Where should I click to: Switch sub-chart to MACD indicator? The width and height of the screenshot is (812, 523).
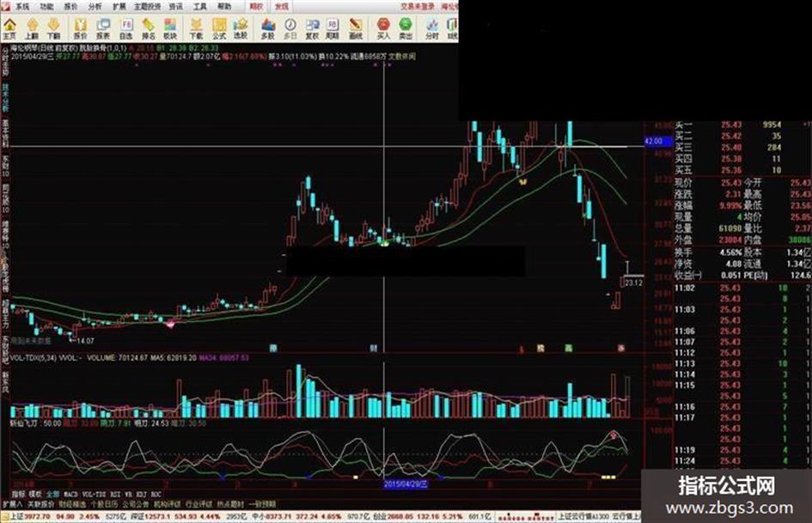[x=70, y=495]
